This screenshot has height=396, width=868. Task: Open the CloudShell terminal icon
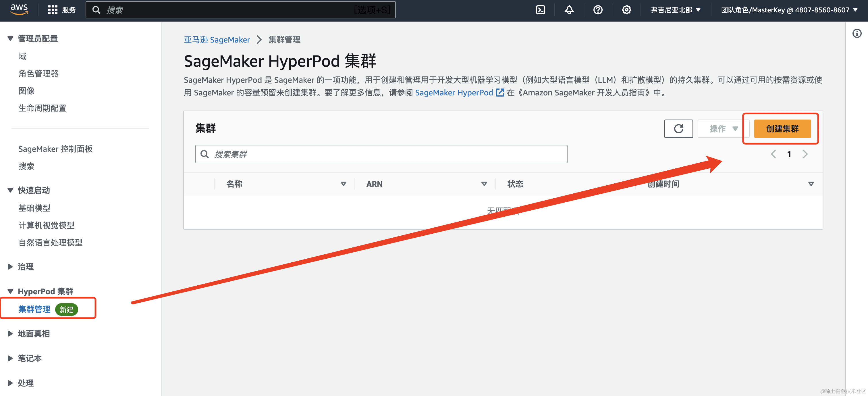coord(541,10)
